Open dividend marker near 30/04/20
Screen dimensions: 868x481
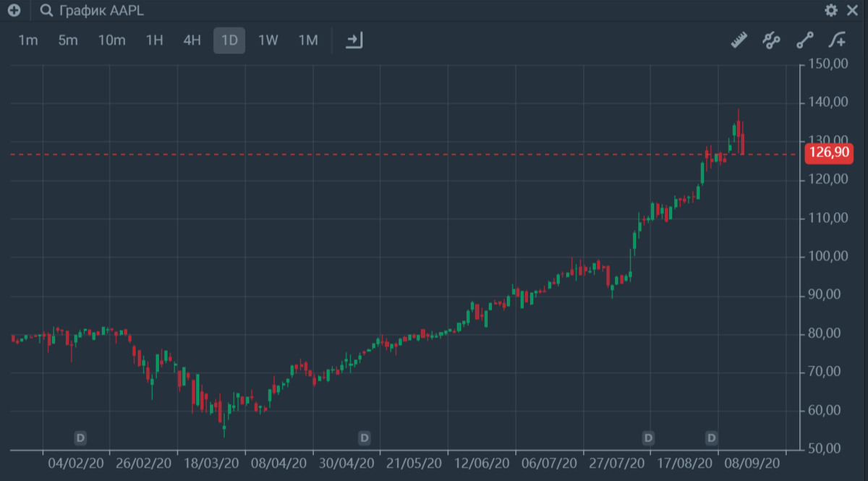(364, 438)
